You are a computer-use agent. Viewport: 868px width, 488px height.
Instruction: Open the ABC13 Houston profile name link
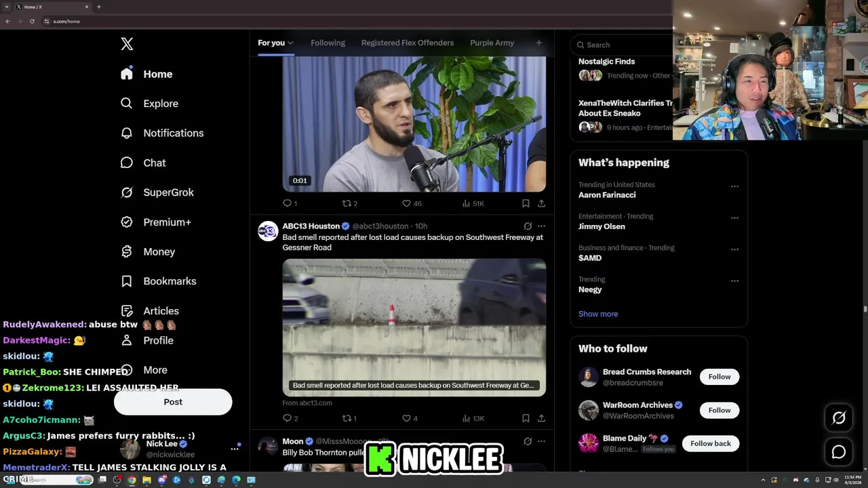pyautogui.click(x=311, y=226)
